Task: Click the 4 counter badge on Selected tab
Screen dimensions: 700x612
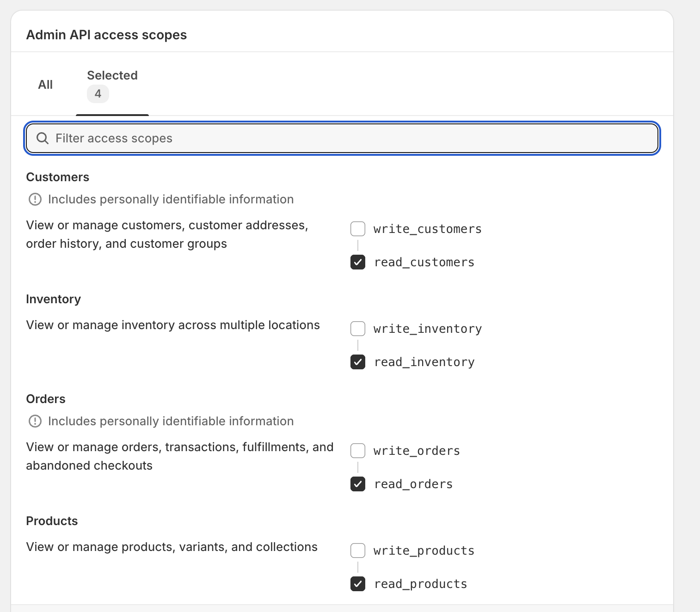Action: pyautogui.click(x=98, y=93)
